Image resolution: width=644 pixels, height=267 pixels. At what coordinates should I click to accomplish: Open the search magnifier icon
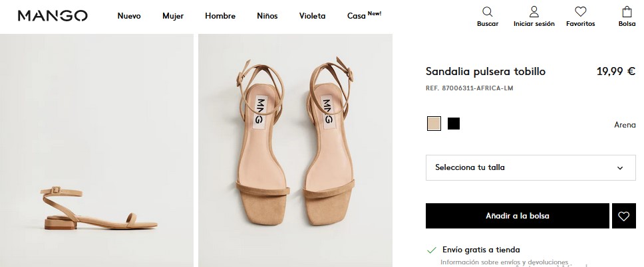(x=487, y=12)
